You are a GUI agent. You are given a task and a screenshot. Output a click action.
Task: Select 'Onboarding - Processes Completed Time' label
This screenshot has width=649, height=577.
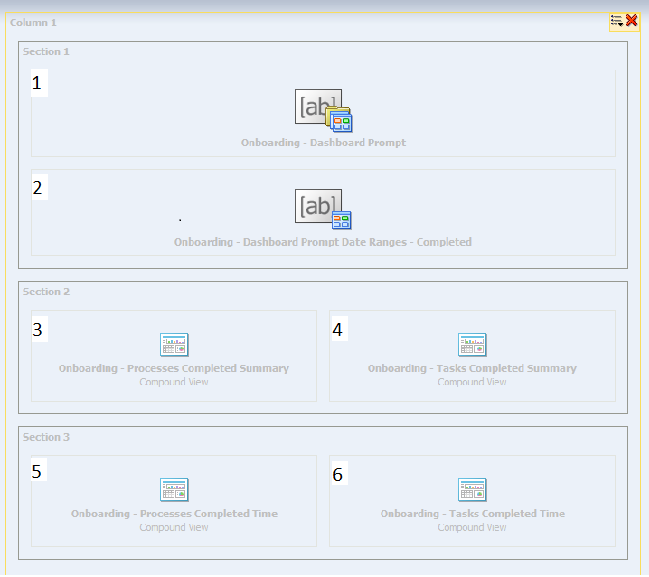coord(174,514)
